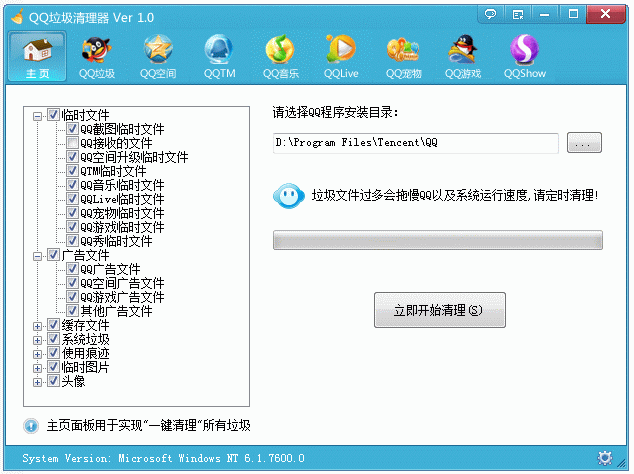Toggle QQLive临时文件 checkbox
The image size is (634, 474).
click(72, 199)
